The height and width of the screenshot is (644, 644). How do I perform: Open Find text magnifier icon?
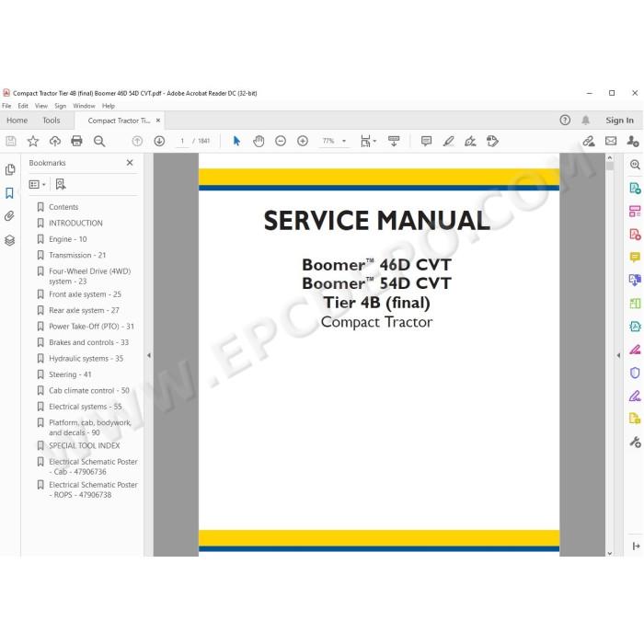click(x=99, y=142)
